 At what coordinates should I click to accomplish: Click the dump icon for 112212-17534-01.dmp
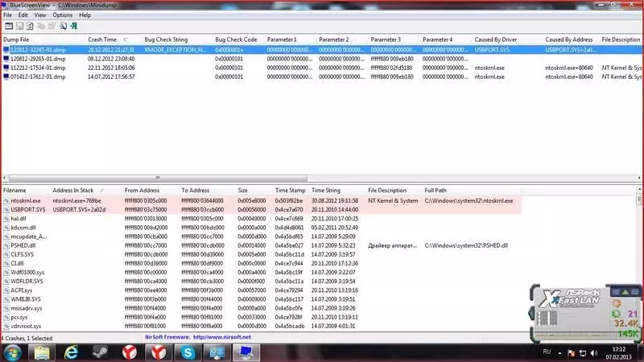click(x=6, y=68)
